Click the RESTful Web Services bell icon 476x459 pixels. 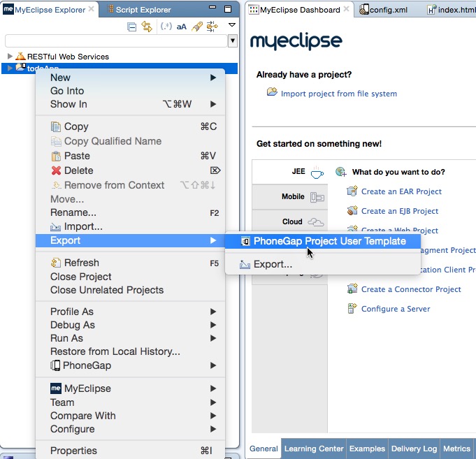20,56
